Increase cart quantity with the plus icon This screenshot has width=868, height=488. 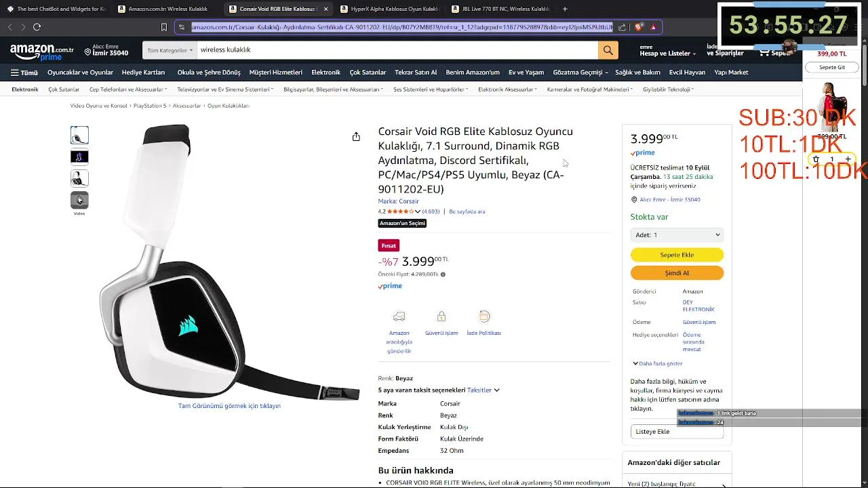[x=848, y=159]
